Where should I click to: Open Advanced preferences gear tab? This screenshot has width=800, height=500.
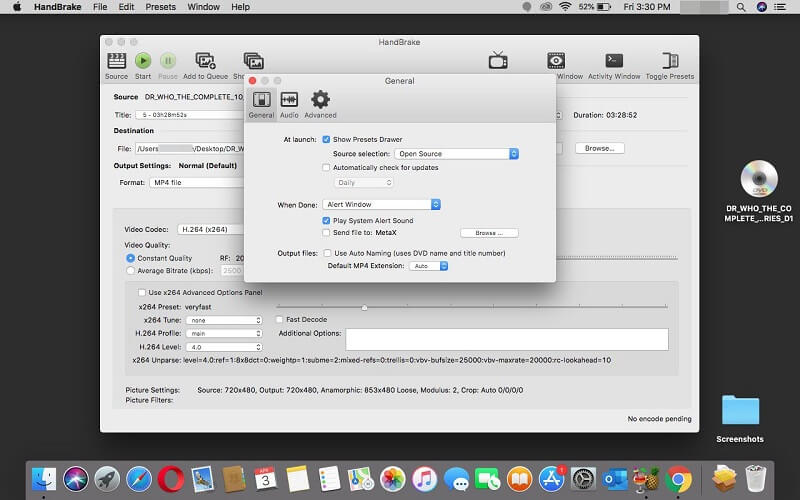click(320, 104)
